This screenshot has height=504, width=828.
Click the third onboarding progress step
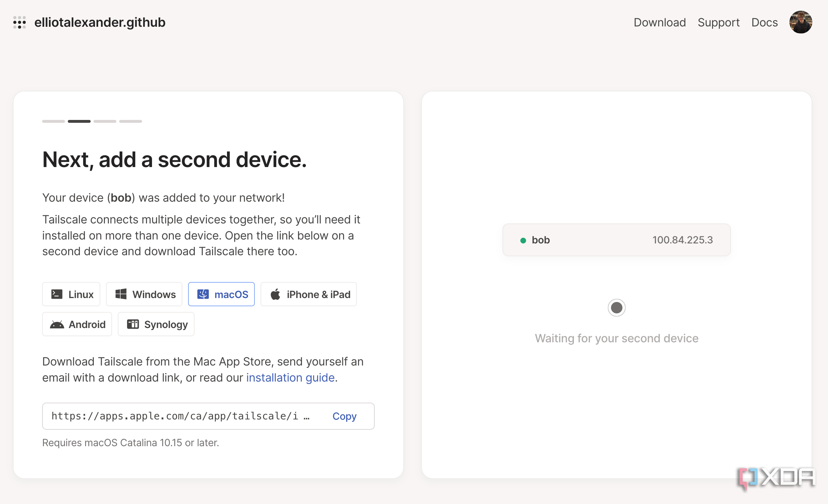click(x=105, y=121)
